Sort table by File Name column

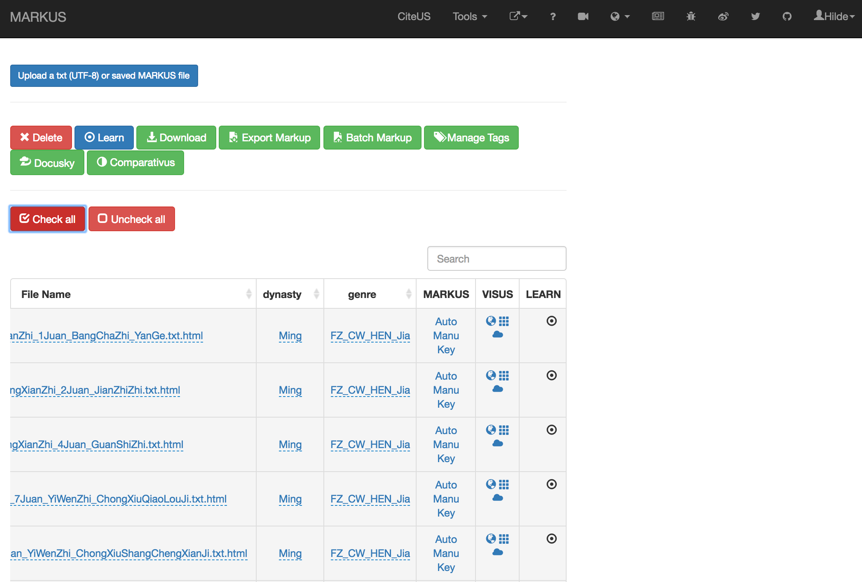[x=133, y=294]
